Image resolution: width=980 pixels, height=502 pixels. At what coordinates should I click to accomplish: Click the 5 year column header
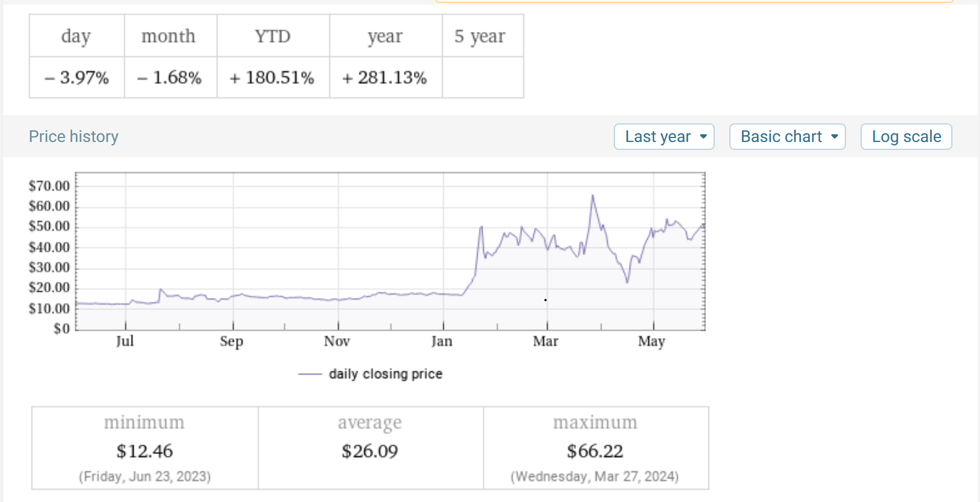tap(480, 36)
